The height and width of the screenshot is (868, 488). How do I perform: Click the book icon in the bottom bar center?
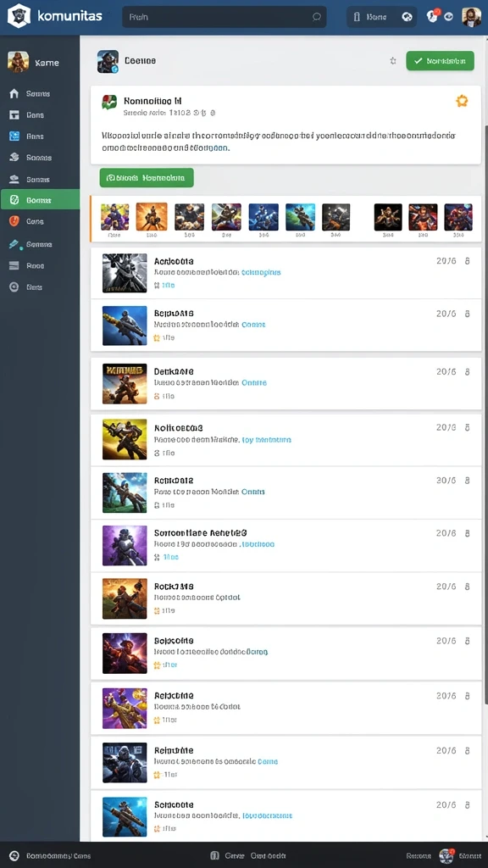click(214, 856)
